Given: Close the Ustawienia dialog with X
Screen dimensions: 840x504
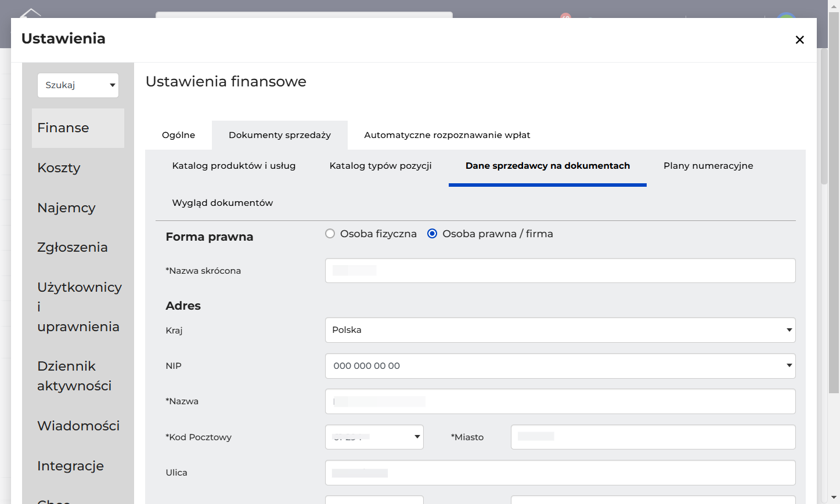Looking at the screenshot, I should pos(799,39).
